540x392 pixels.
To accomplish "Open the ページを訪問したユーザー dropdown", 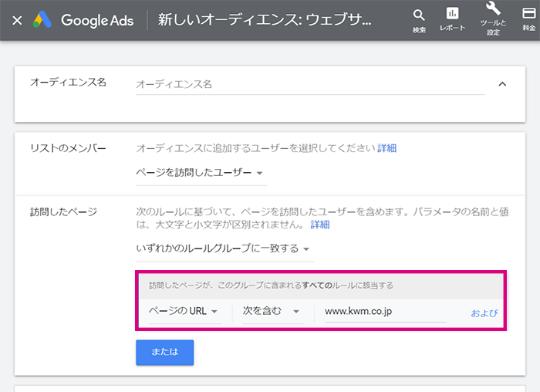I will [201, 174].
